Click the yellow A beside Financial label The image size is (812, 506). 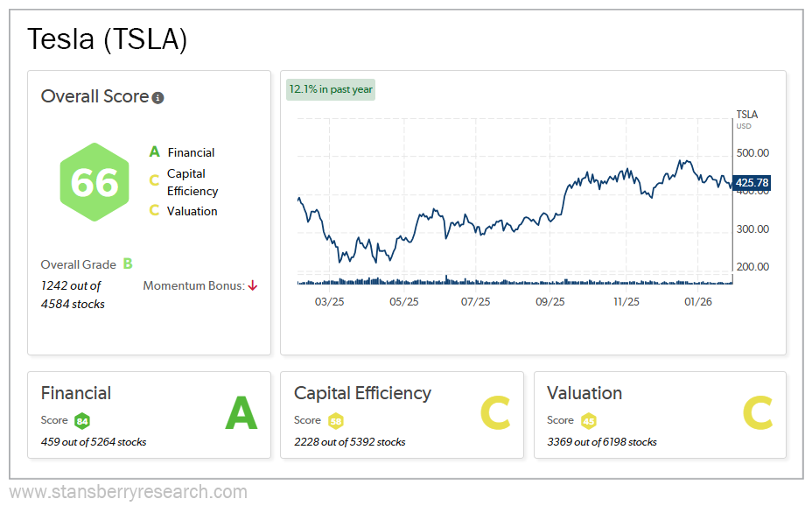[x=154, y=151]
